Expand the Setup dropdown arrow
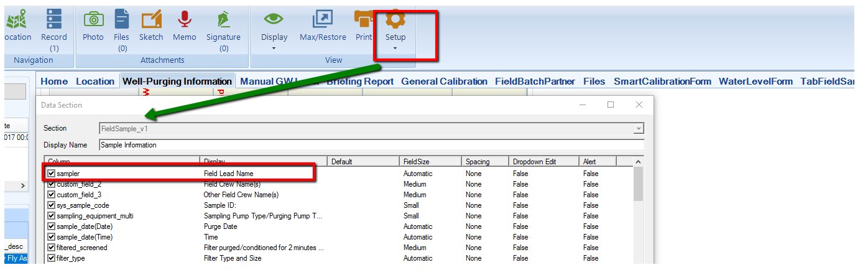Image resolution: width=868 pixels, height=275 pixels. [x=395, y=49]
